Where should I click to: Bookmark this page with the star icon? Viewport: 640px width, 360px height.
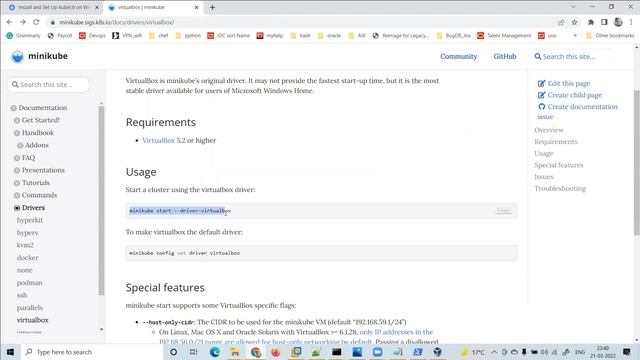(574, 22)
